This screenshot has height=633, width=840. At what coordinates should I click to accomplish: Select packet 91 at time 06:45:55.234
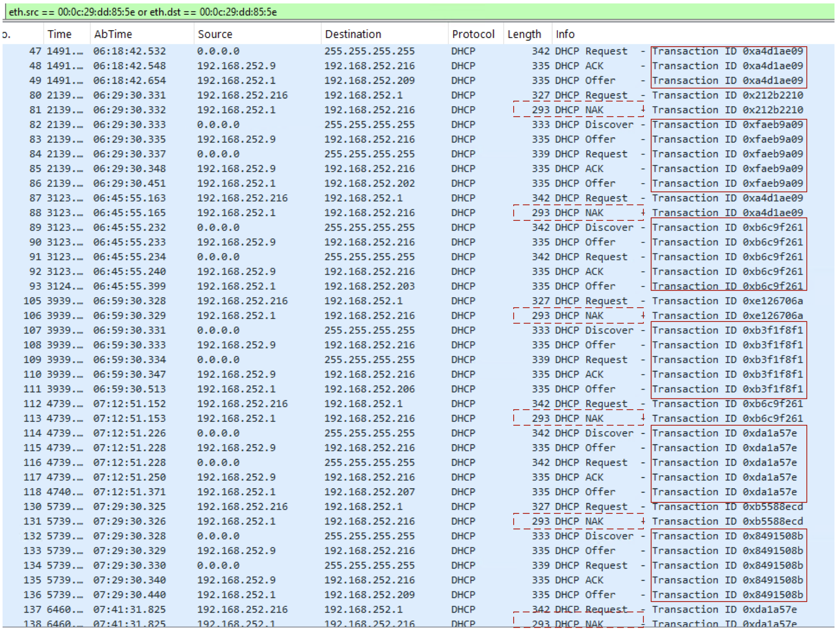tap(418, 257)
